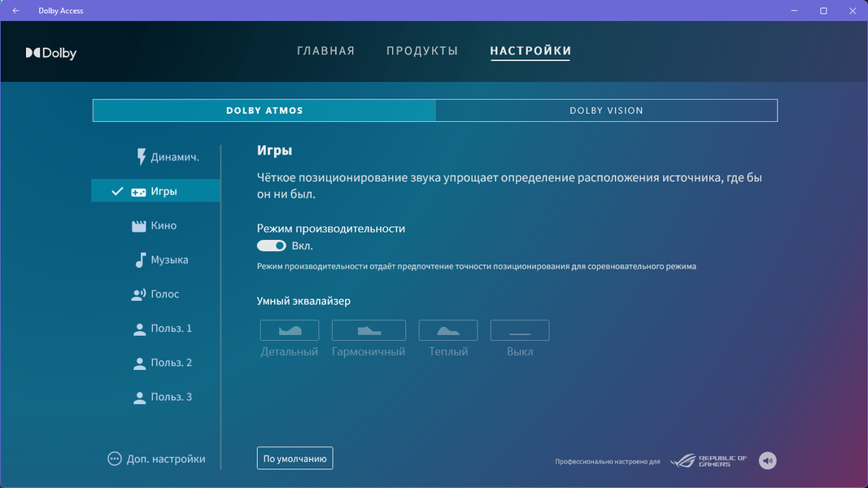The height and width of the screenshot is (488, 868).
Task: Switch to the Dolby Atmos tab
Action: [264, 111]
